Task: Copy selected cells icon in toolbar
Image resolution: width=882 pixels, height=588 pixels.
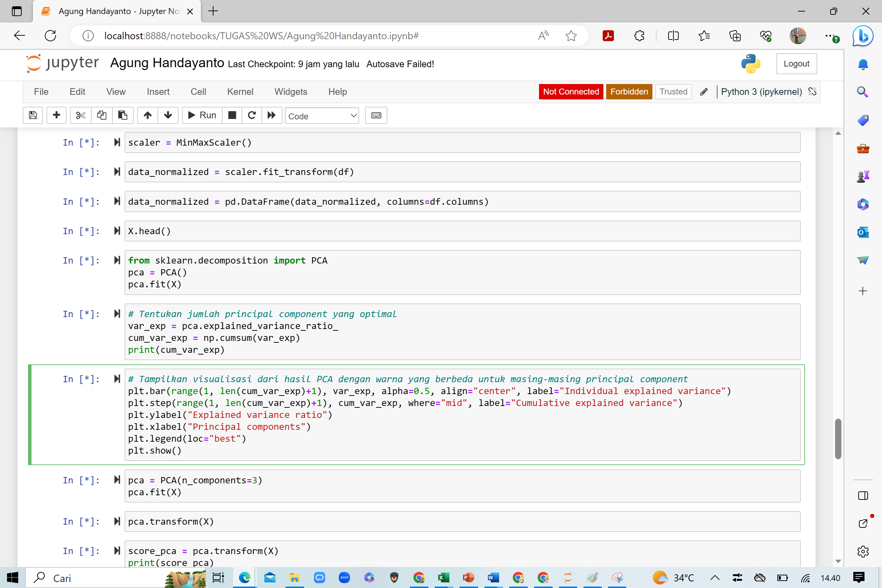Action: (101, 115)
